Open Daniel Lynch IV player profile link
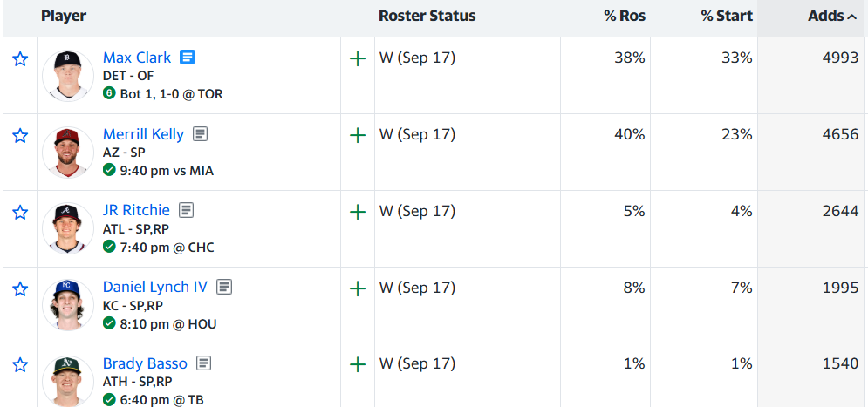 click(155, 287)
